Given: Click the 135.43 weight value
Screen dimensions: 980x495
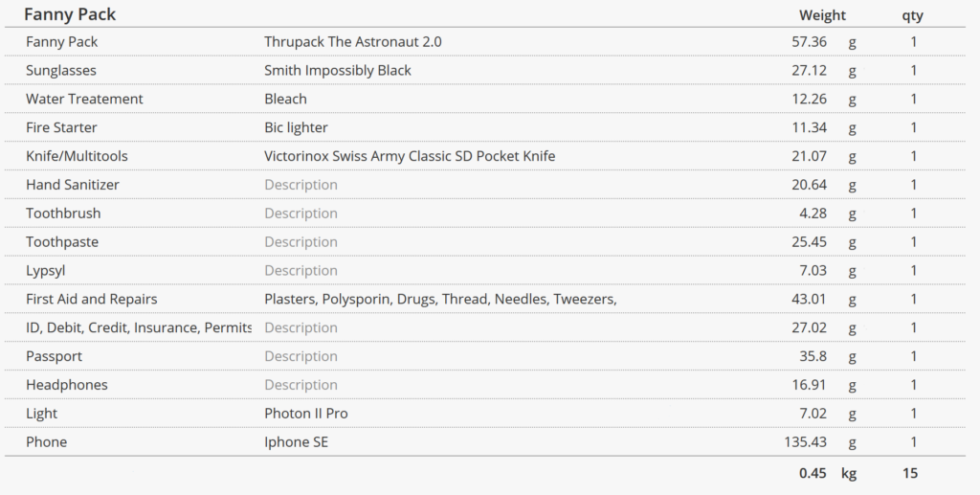Looking at the screenshot, I should point(805,442).
